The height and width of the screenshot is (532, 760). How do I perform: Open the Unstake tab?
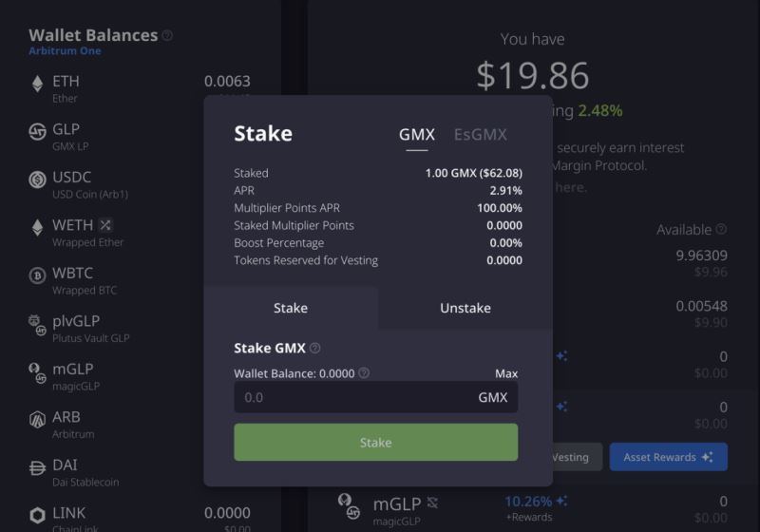click(465, 308)
